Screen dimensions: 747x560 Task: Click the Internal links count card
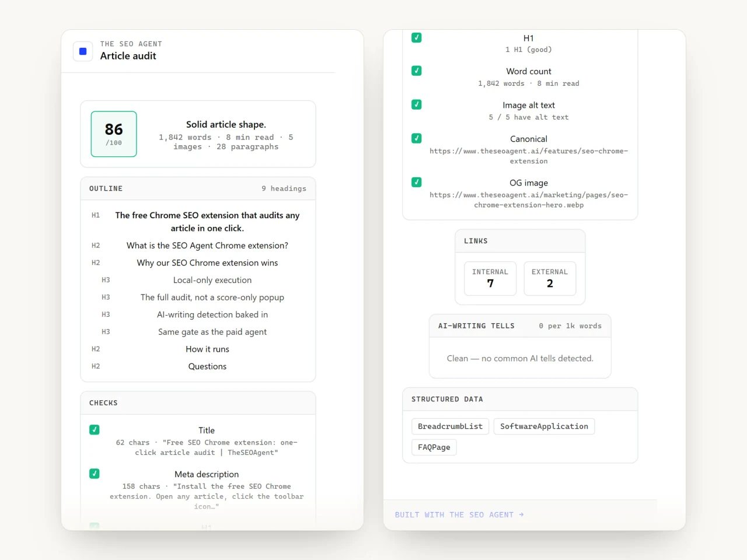[x=490, y=279]
